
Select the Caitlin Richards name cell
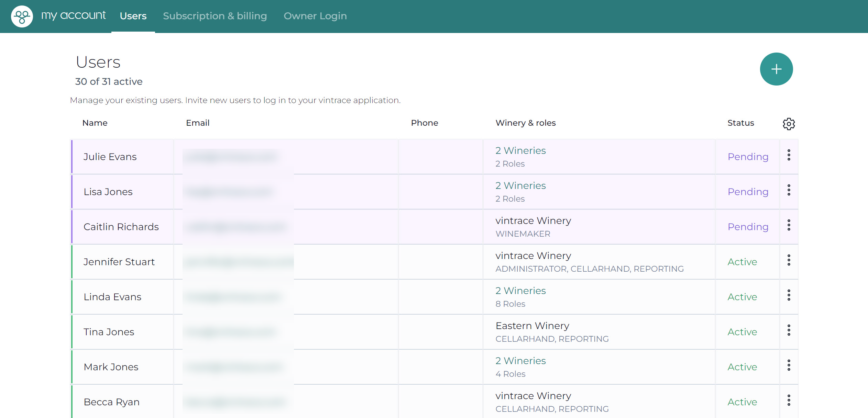tap(123, 227)
